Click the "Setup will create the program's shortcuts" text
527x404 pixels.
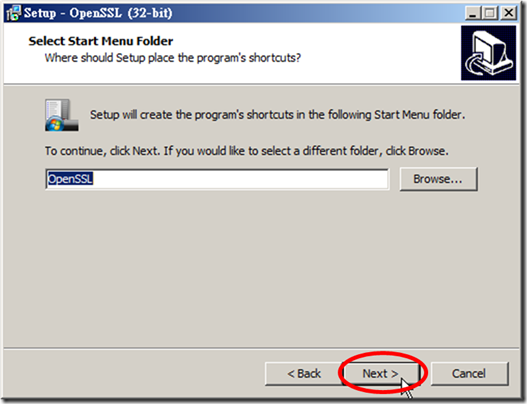click(x=277, y=115)
